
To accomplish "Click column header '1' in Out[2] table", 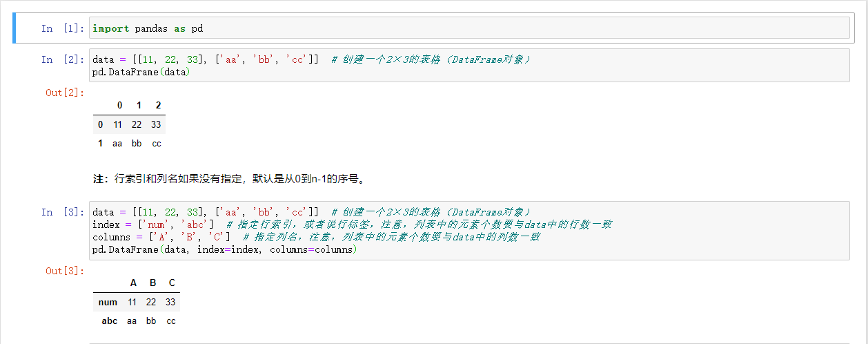I will point(139,106).
